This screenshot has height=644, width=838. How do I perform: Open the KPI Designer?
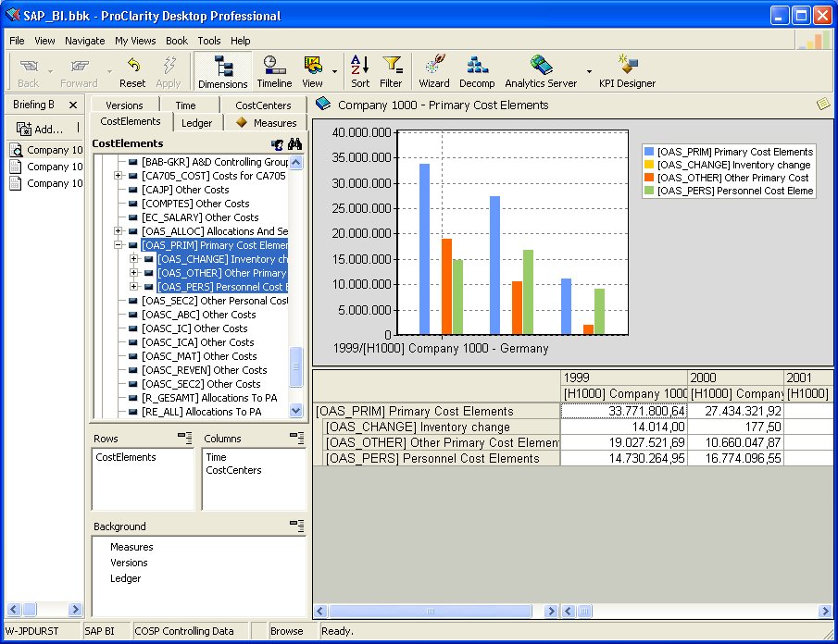click(x=627, y=72)
